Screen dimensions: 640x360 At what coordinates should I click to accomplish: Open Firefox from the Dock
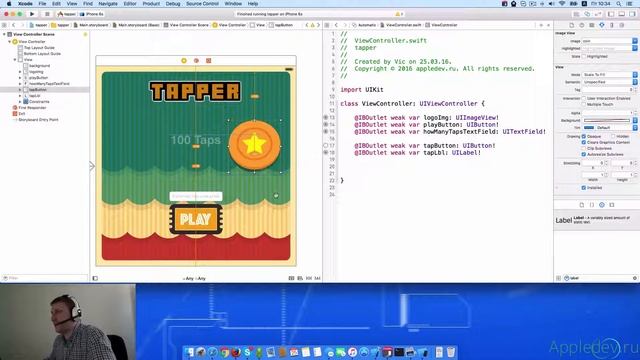tap(236, 352)
